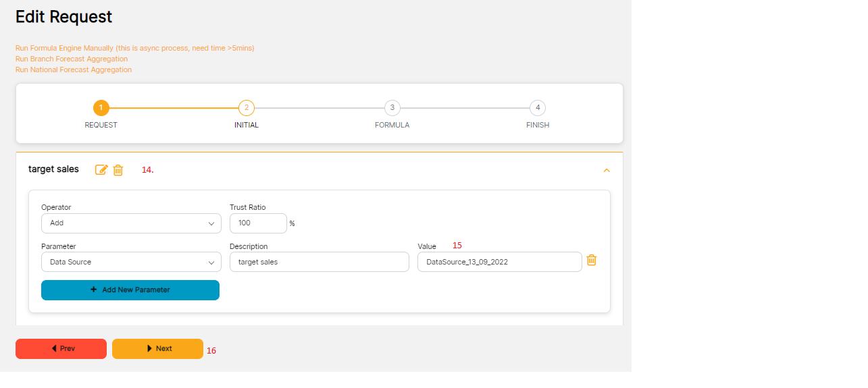Go to step 1 REQUEST
The image size is (868, 388).
click(101, 108)
